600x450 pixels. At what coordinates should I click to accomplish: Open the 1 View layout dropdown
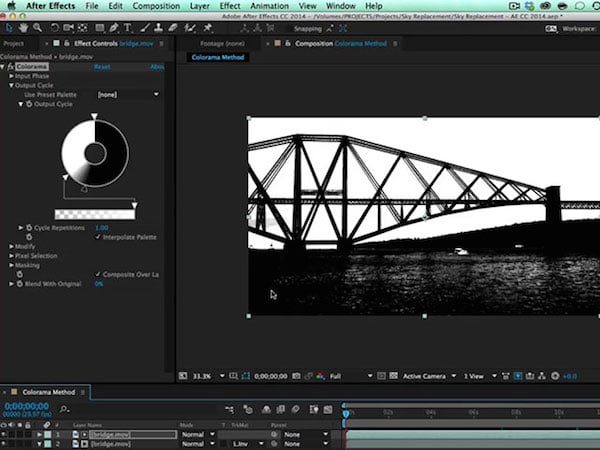[x=480, y=376]
